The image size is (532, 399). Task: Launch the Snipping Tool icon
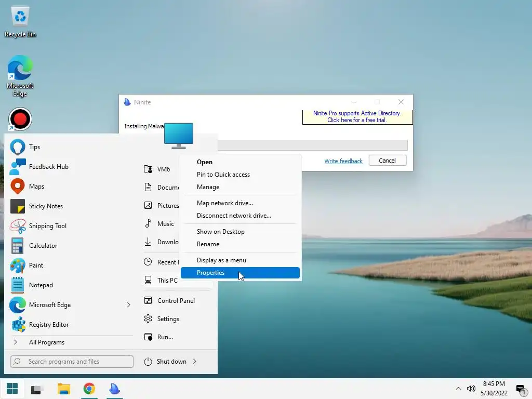(x=17, y=225)
